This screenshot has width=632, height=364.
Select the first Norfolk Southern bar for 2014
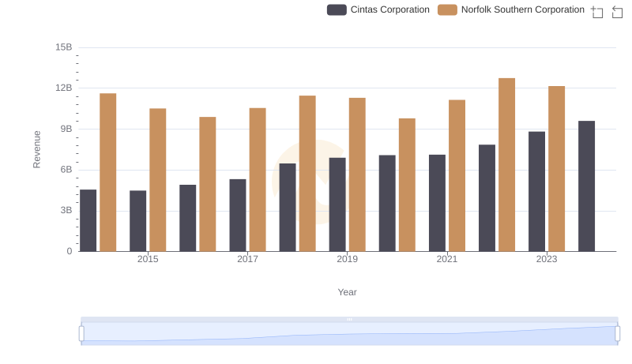tap(108, 173)
